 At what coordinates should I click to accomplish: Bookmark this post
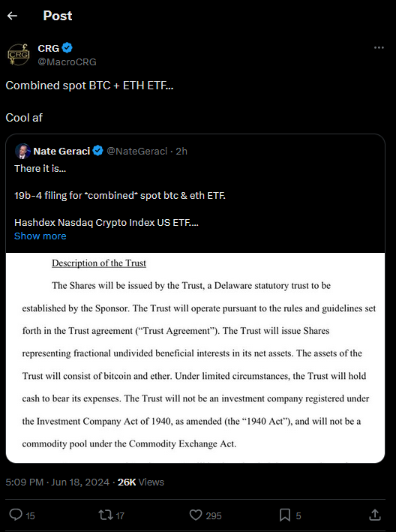tap(285, 515)
